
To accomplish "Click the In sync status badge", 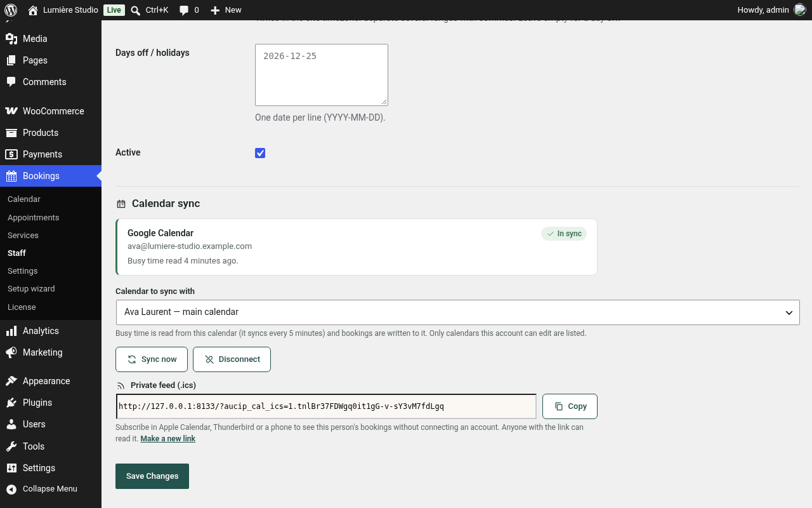I will (564, 234).
